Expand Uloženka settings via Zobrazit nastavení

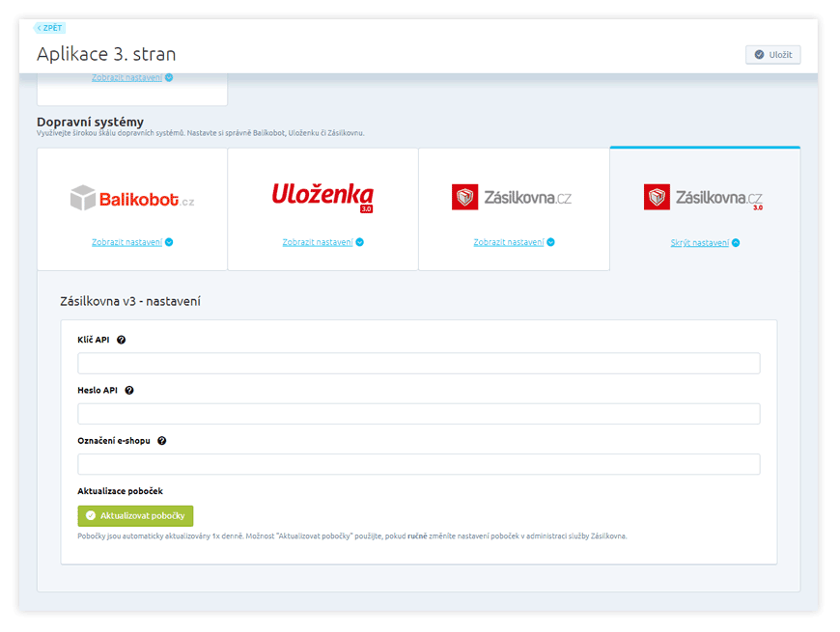pyautogui.click(x=322, y=242)
